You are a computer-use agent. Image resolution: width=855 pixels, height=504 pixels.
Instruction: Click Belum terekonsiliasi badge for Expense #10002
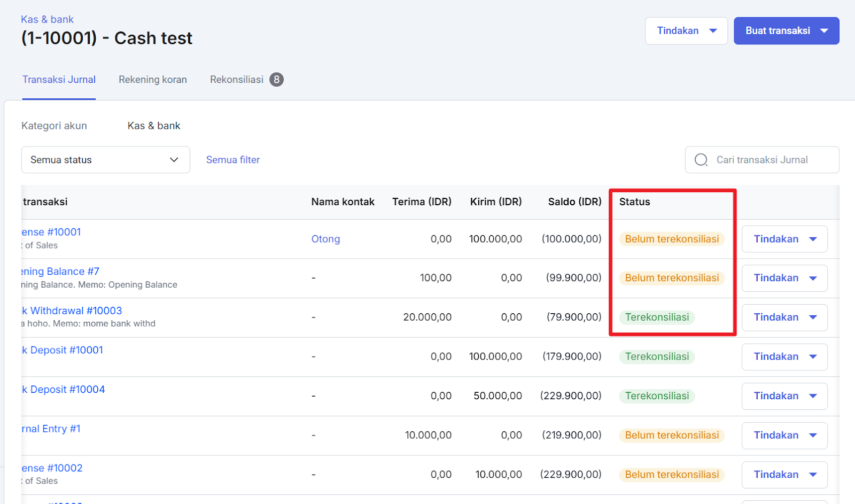pyautogui.click(x=672, y=475)
